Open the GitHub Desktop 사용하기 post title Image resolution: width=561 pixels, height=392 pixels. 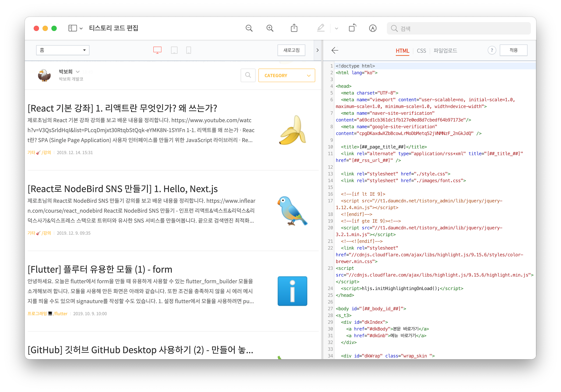(140, 350)
